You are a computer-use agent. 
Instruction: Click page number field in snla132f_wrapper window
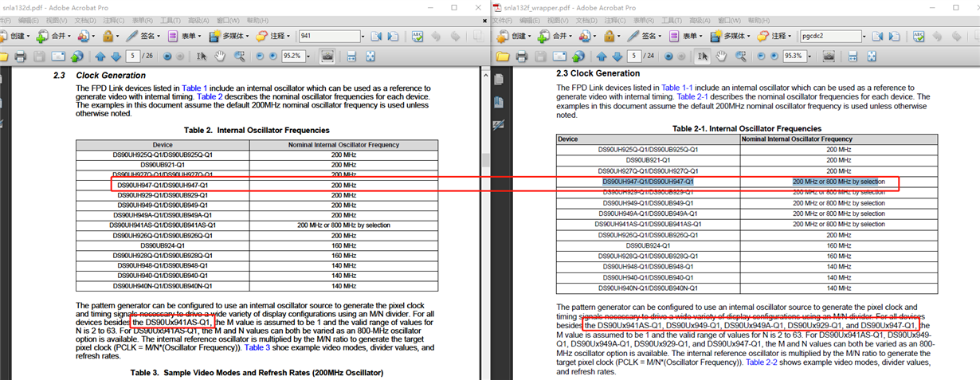coord(634,57)
